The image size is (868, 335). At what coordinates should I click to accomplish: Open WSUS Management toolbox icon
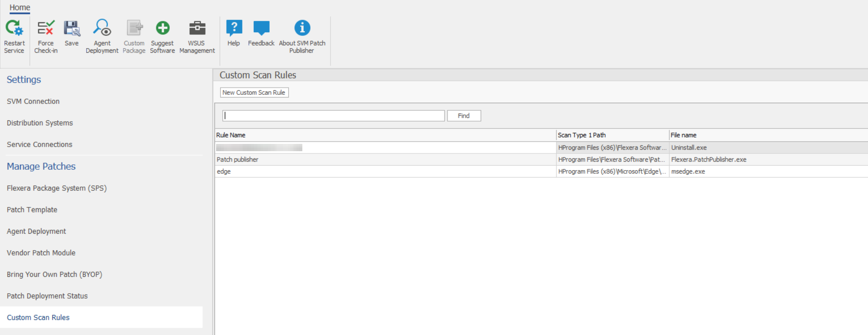point(197,29)
